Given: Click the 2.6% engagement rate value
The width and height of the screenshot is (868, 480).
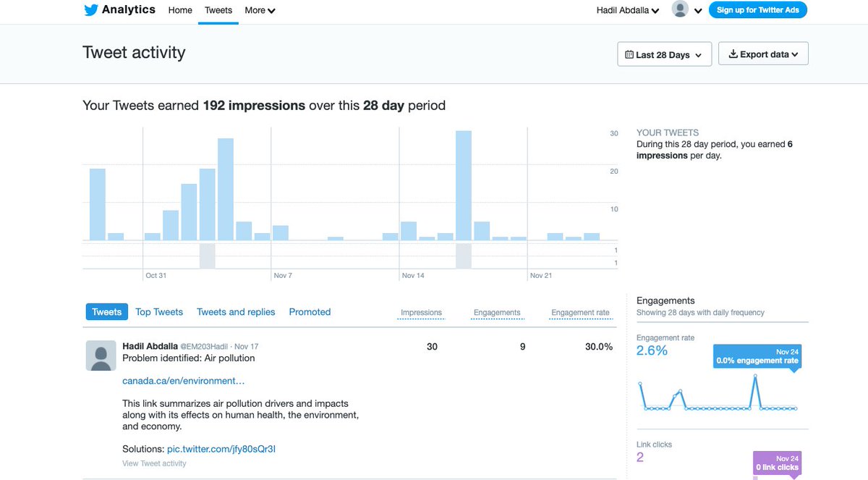Looking at the screenshot, I should click(652, 350).
